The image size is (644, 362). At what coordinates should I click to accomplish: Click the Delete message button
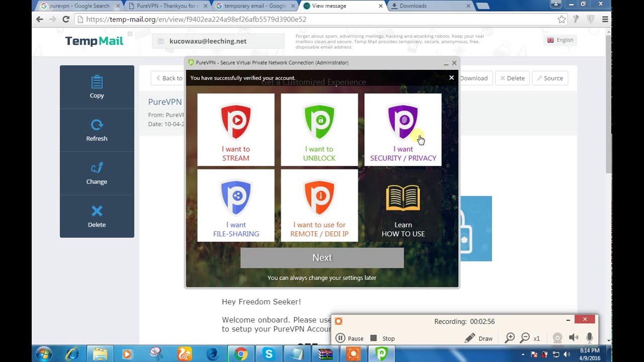tap(511, 78)
